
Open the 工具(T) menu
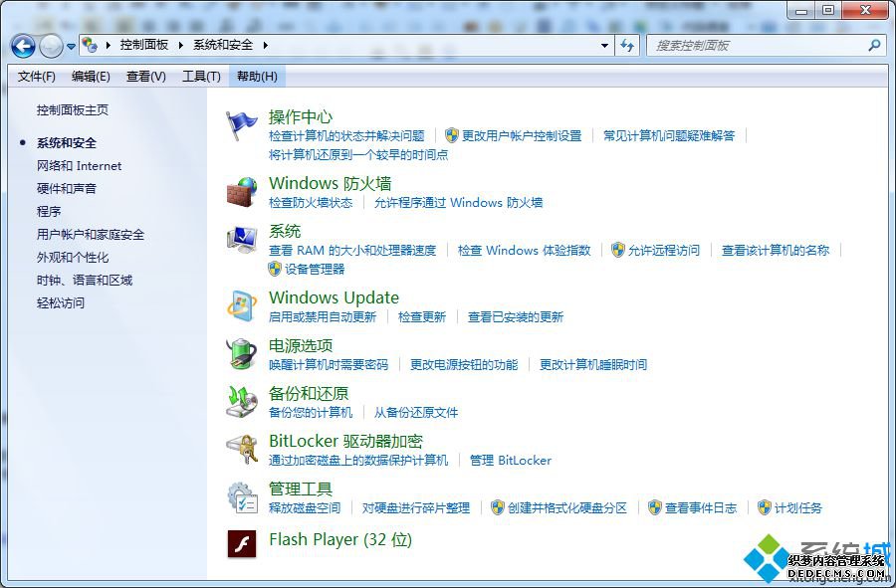coord(201,77)
